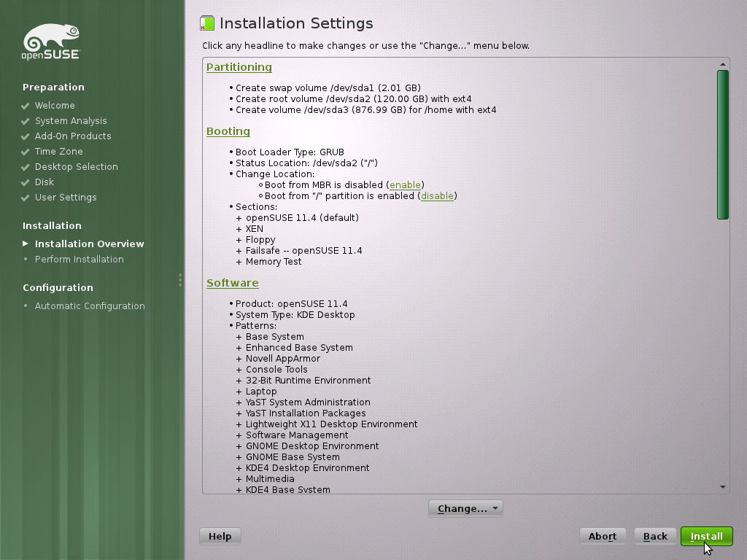The width and height of the screenshot is (747, 560).
Task: Click 'YaST Installation Packages' pattern entry
Action: tap(306, 413)
